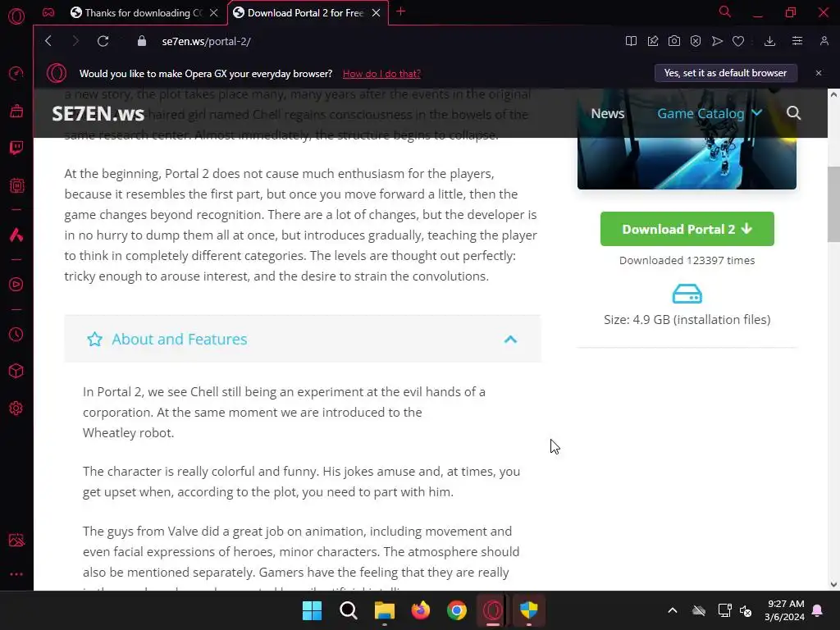Screen dimensions: 840x630
Task: Open Windows taskbar Search
Action: (x=348, y=610)
